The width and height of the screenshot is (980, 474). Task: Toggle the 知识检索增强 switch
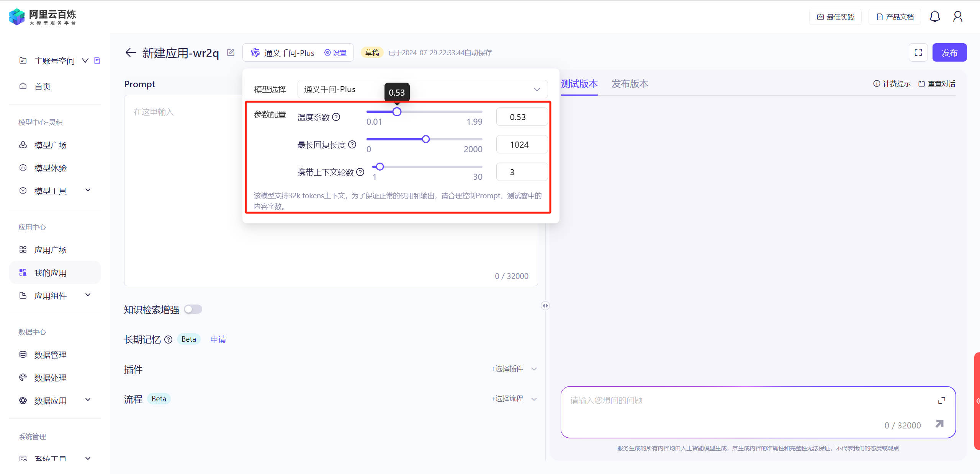pos(193,309)
